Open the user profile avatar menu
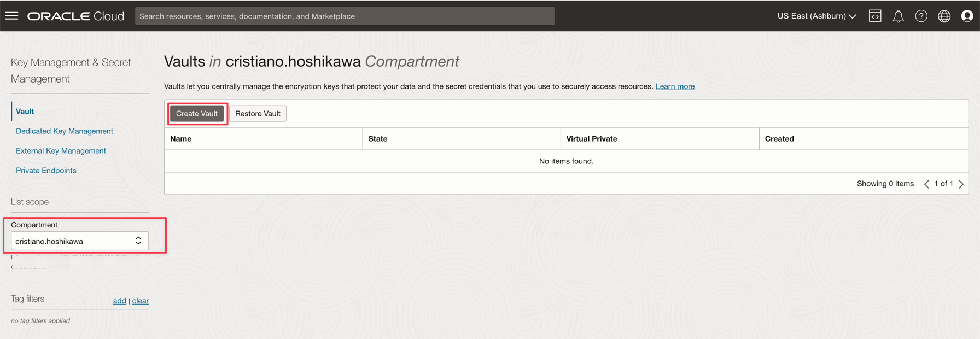 click(x=967, y=16)
